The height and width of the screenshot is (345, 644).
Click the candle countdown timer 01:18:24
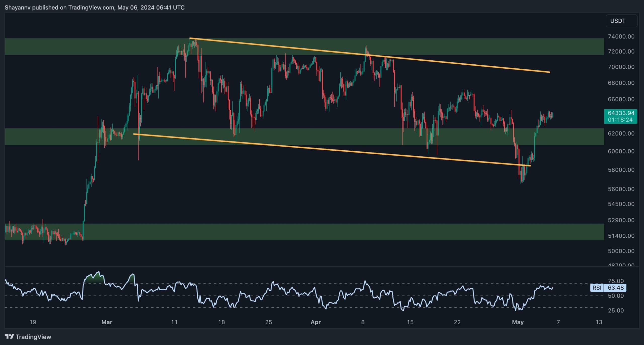[x=620, y=120]
